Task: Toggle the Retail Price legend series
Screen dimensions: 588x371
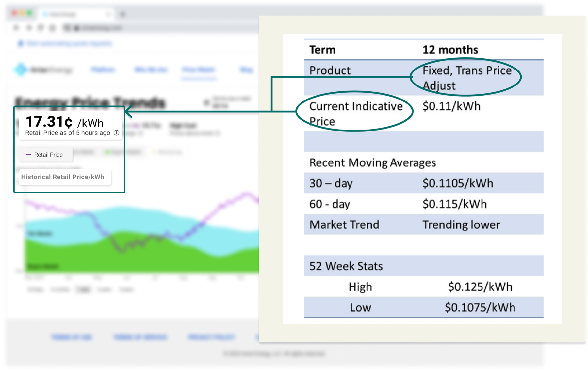Action: tap(45, 155)
